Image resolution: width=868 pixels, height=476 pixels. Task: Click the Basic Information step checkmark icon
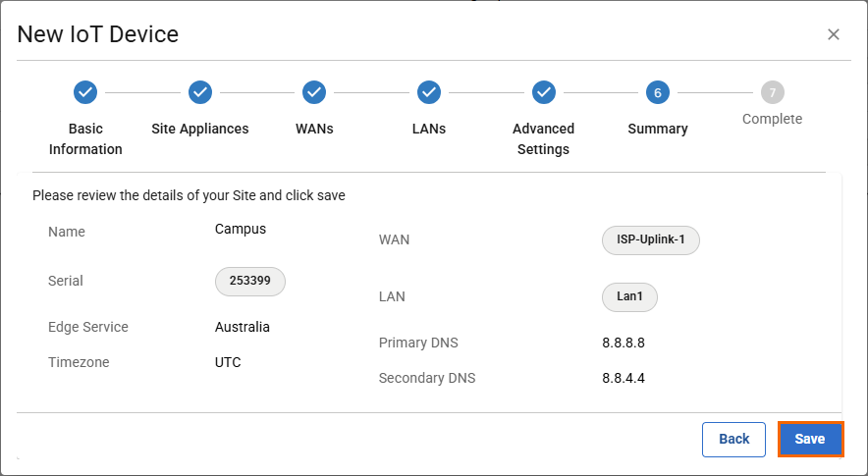click(85, 92)
